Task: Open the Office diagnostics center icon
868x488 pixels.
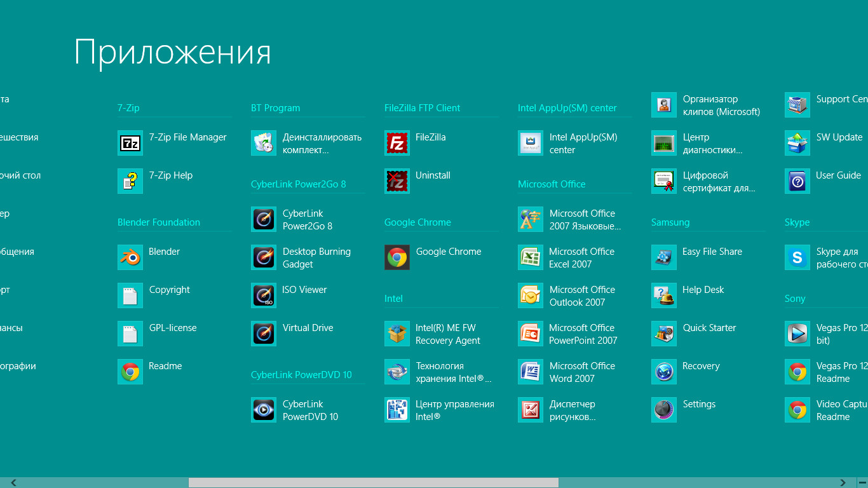Action: pyautogui.click(x=664, y=143)
